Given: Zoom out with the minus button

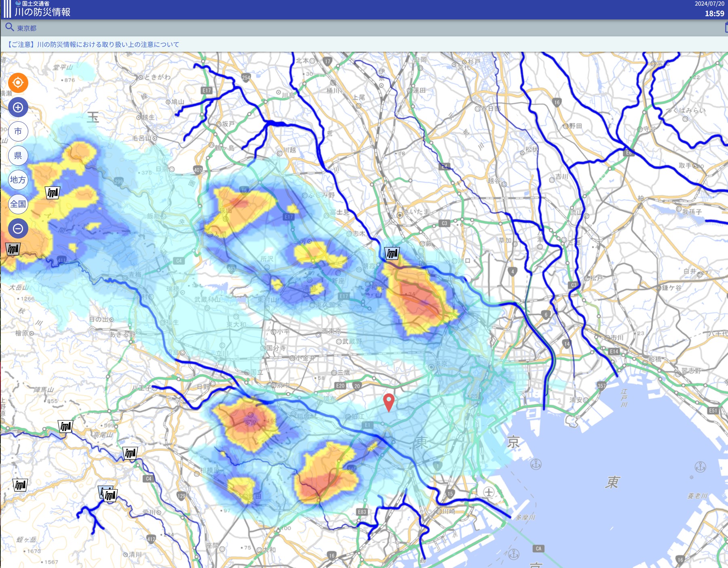Looking at the screenshot, I should pos(18,228).
